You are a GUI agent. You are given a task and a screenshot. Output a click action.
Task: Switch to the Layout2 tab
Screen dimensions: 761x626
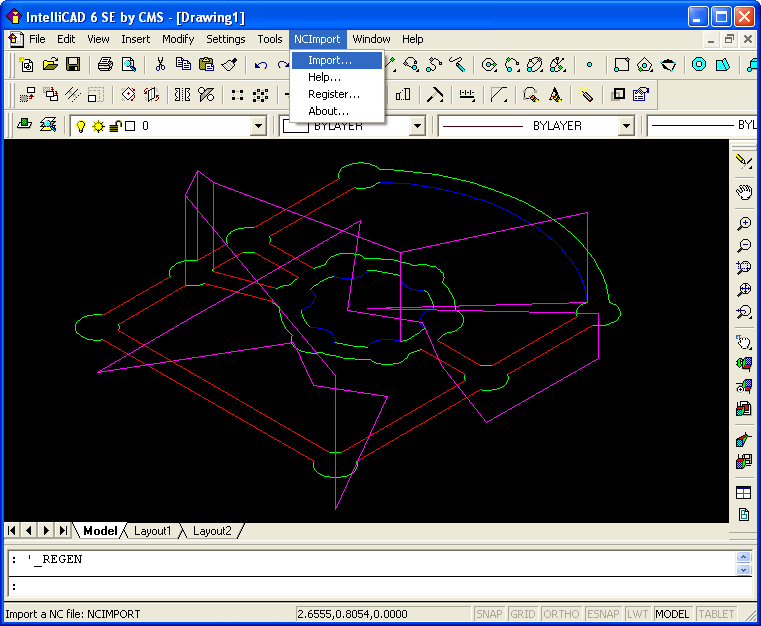point(212,531)
